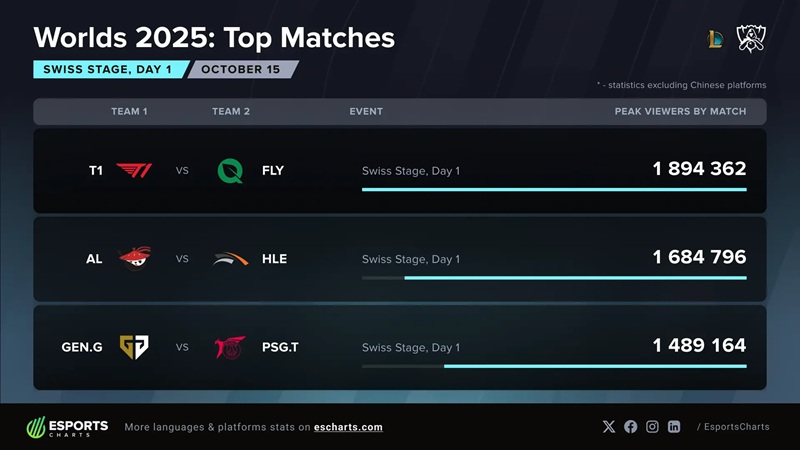The width and height of the screenshot is (800, 450).
Task: Click the 1 489 164 peak viewers number
Action: click(x=699, y=345)
